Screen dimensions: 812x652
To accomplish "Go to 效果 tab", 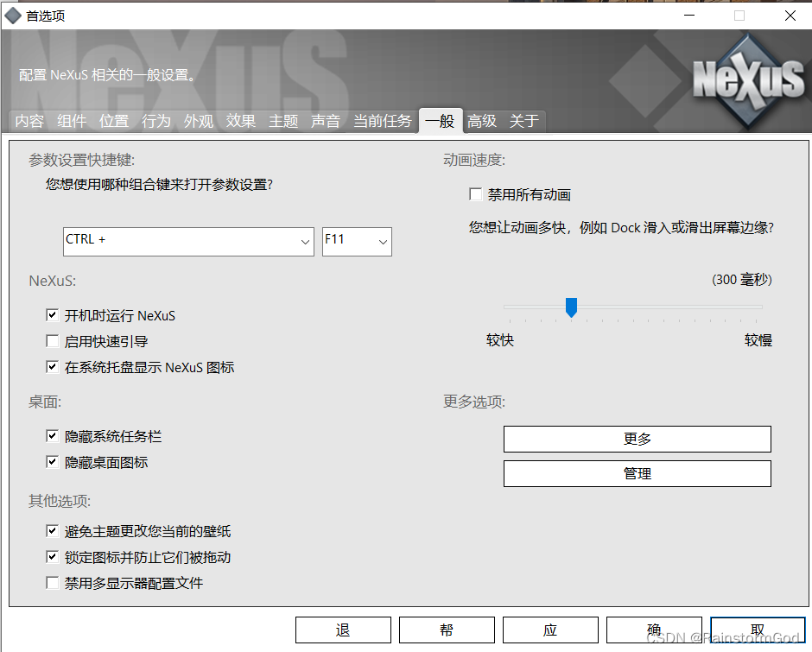I will (x=241, y=121).
